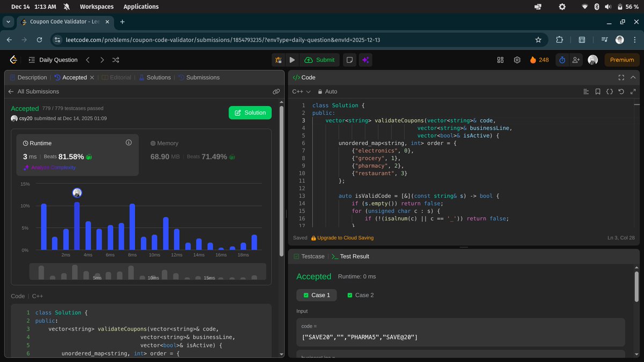Viewport: 644px width, 362px height.
Task: Start the blue stopwatch timer
Action: [562, 60]
